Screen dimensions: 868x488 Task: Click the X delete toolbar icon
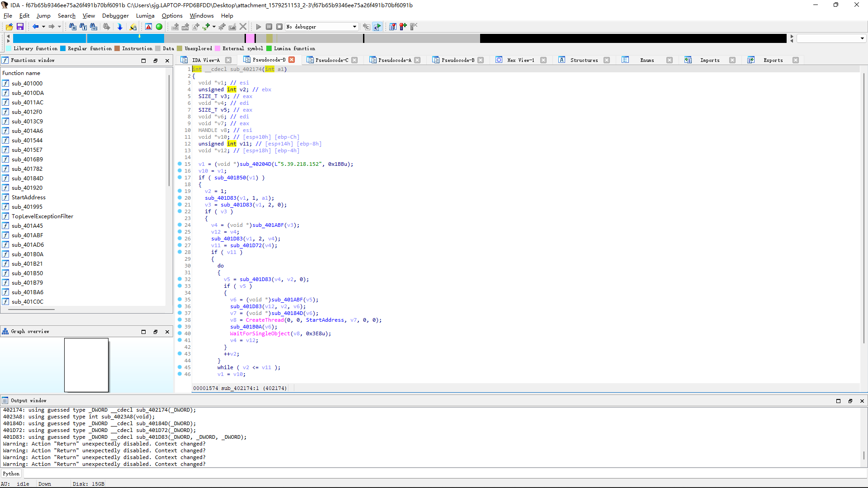point(243,27)
